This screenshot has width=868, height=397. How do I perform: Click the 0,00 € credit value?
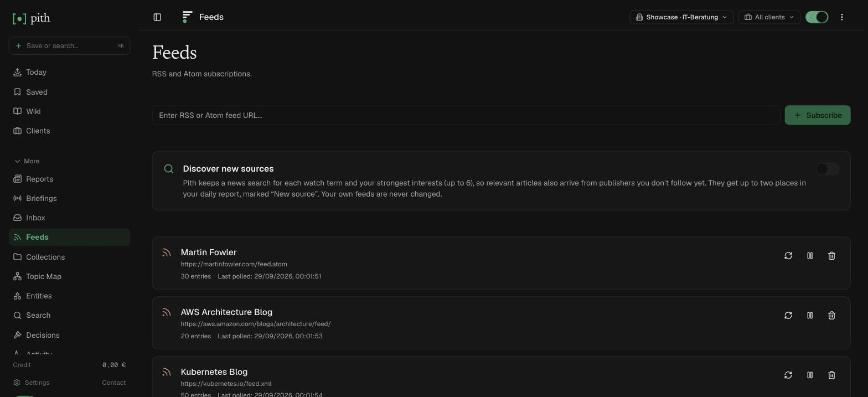[x=114, y=365]
